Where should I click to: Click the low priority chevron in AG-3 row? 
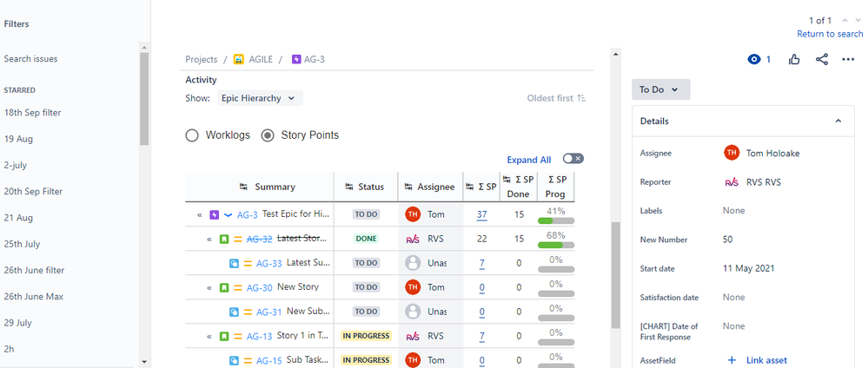click(228, 214)
